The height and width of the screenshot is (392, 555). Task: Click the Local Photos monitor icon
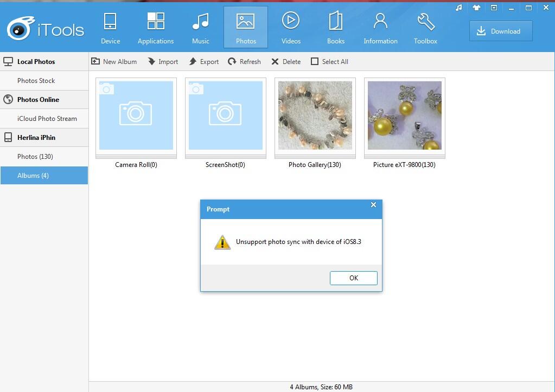(x=8, y=62)
